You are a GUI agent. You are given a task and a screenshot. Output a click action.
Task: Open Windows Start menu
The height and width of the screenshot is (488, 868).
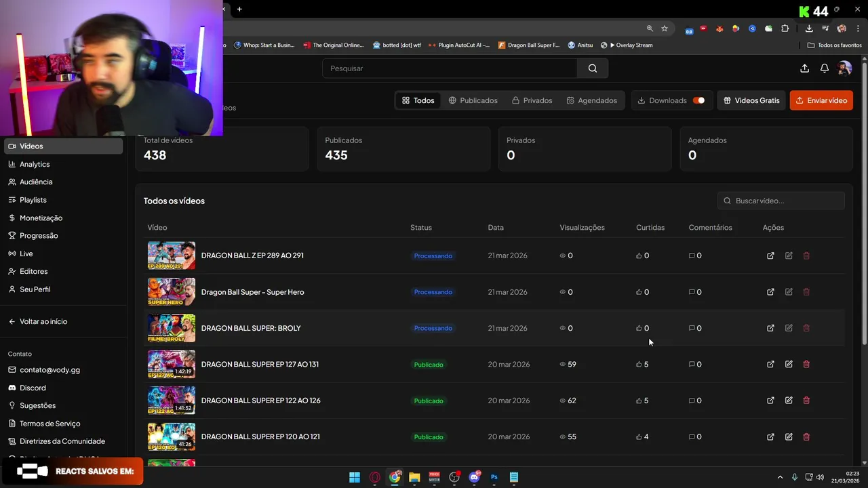pos(355,477)
